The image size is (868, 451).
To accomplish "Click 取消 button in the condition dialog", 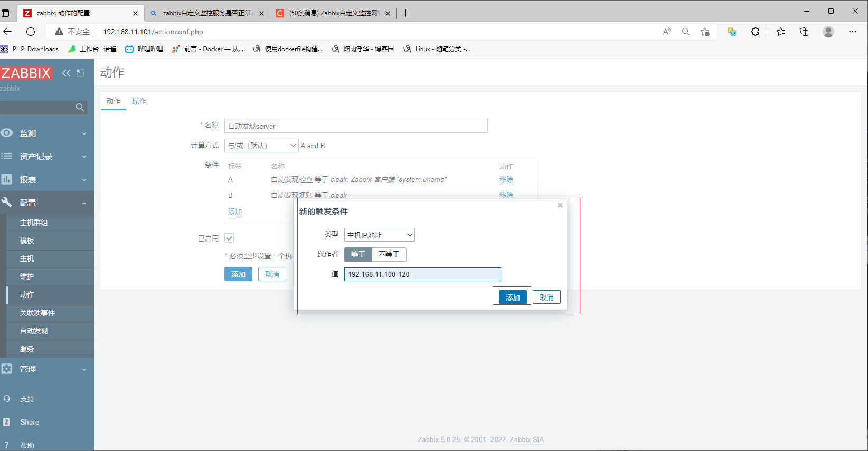I will pos(546,297).
